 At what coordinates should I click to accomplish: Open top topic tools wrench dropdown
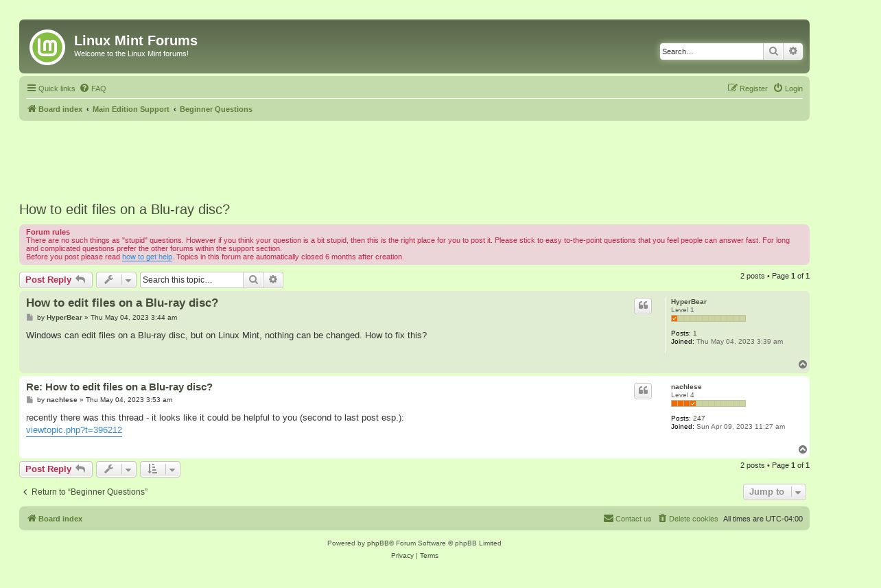[x=116, y=280]
